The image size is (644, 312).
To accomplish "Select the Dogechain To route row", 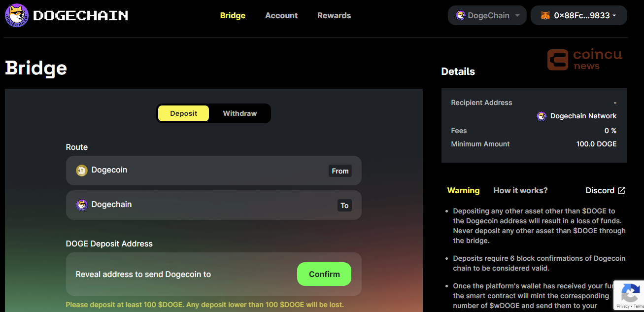I will point(214,205).
